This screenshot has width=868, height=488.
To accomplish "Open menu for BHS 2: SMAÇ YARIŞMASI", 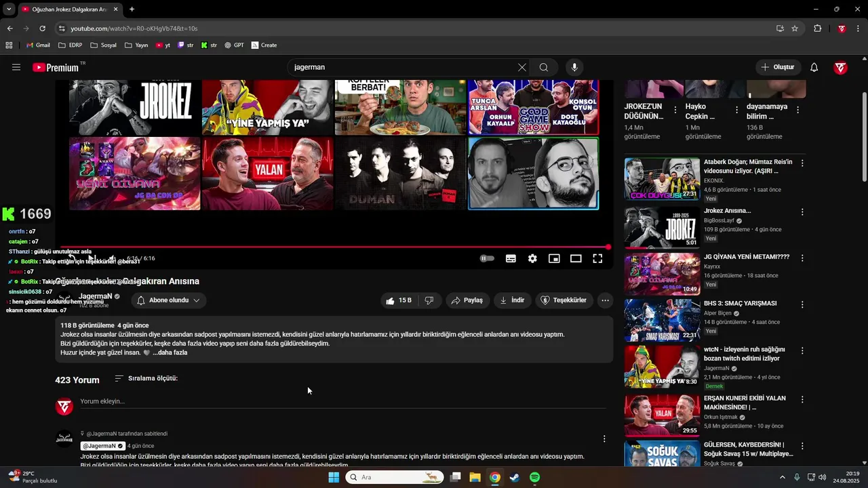I will point(802,304).
